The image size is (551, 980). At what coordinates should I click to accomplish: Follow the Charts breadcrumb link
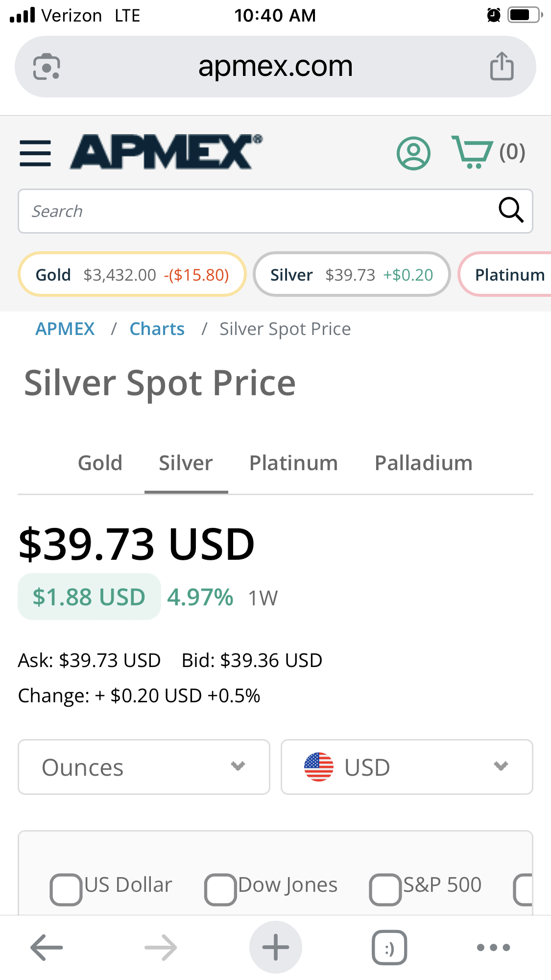[x=157, y=329]
